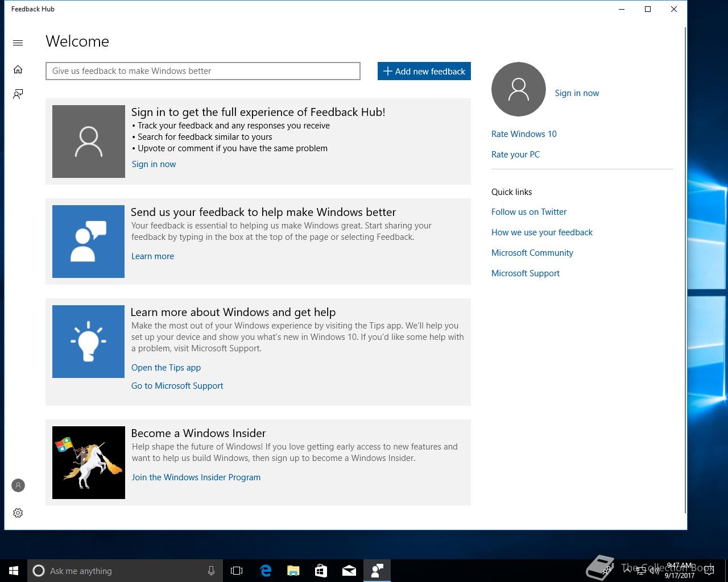Click 'Quick links' heading text
Viewport: 728px width, 582px height.
coord(512,192)
